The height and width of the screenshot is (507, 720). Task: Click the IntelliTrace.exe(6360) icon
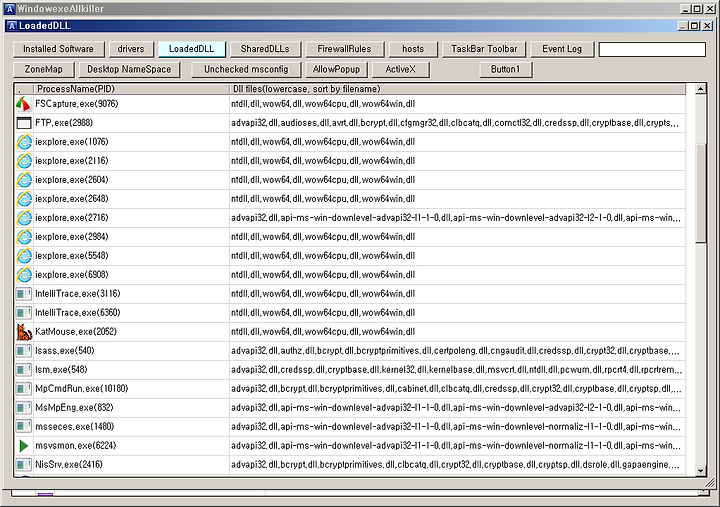click(x=24, y=313)
